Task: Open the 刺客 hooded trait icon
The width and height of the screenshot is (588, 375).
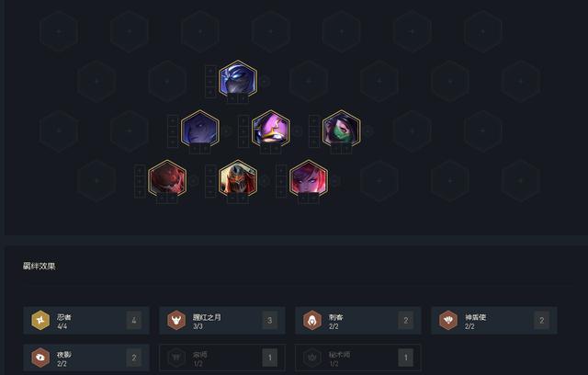Action: click(x=312, y=320)
